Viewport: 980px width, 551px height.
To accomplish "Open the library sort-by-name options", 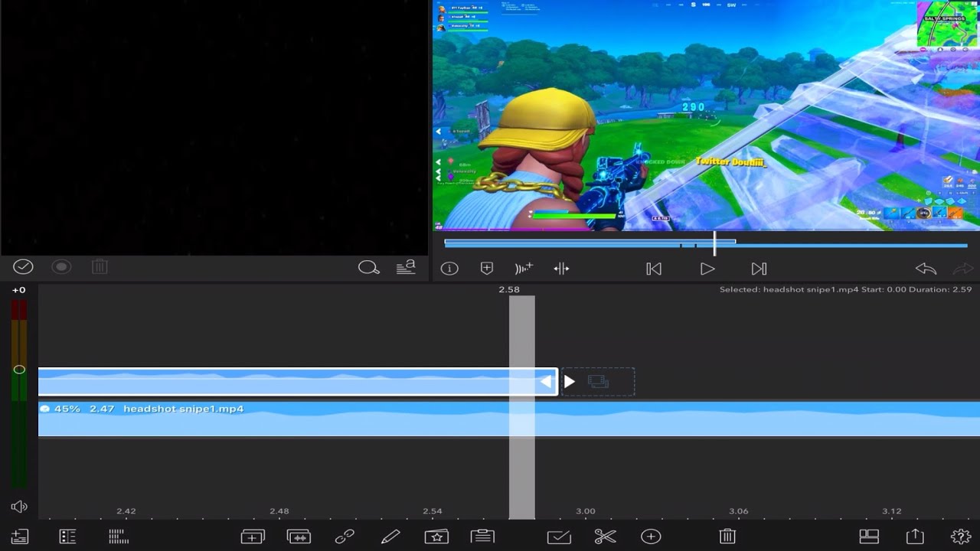I will coord(406,267).
